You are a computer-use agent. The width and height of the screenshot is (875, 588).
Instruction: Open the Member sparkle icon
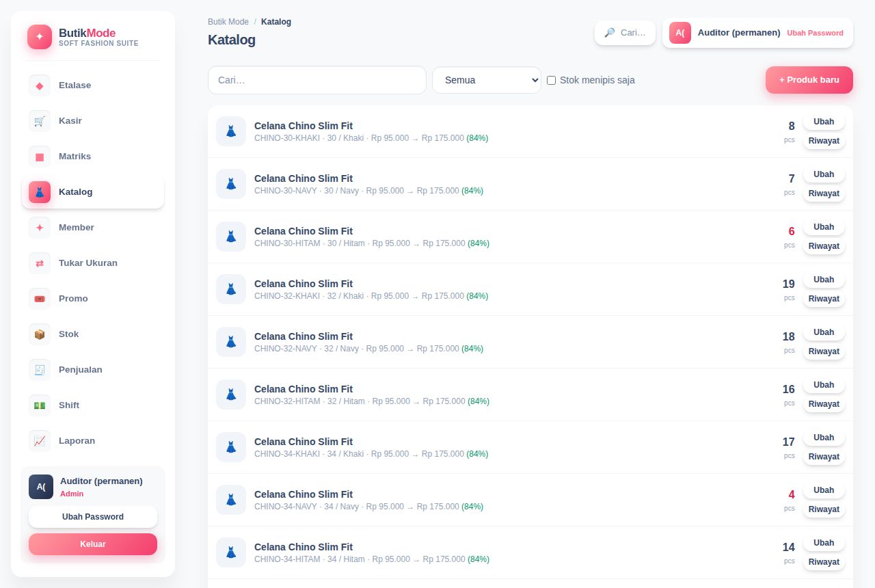click(40, 228)
